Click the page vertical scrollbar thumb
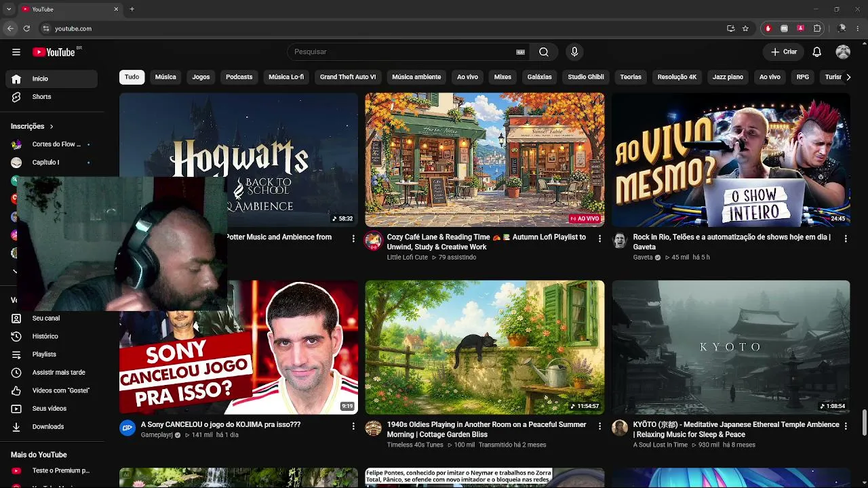Viewport: 868px width, 488px height. click(x=864, y=423)
